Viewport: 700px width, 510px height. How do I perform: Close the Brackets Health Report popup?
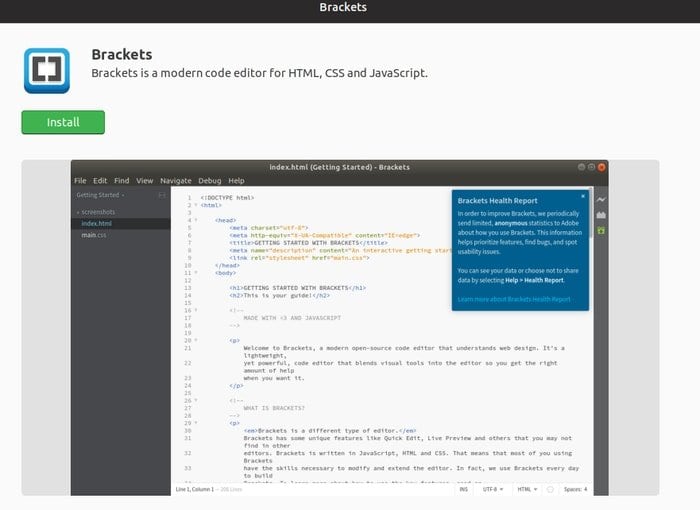point(583,196)
